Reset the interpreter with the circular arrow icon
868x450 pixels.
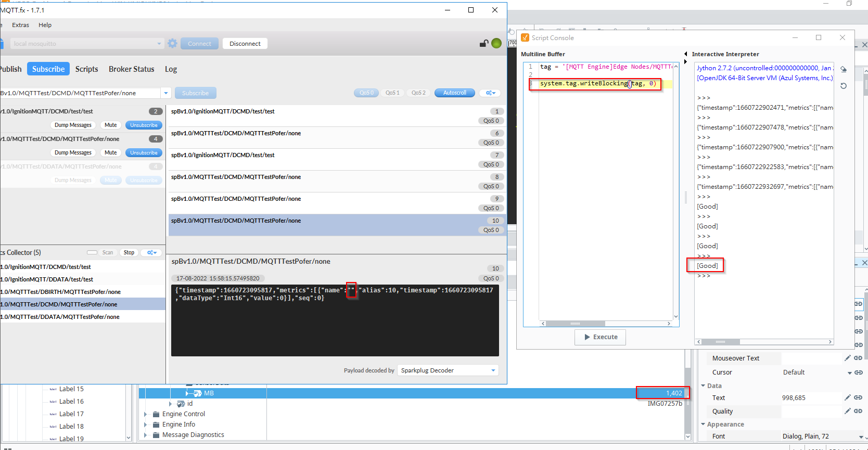(844, 86)
